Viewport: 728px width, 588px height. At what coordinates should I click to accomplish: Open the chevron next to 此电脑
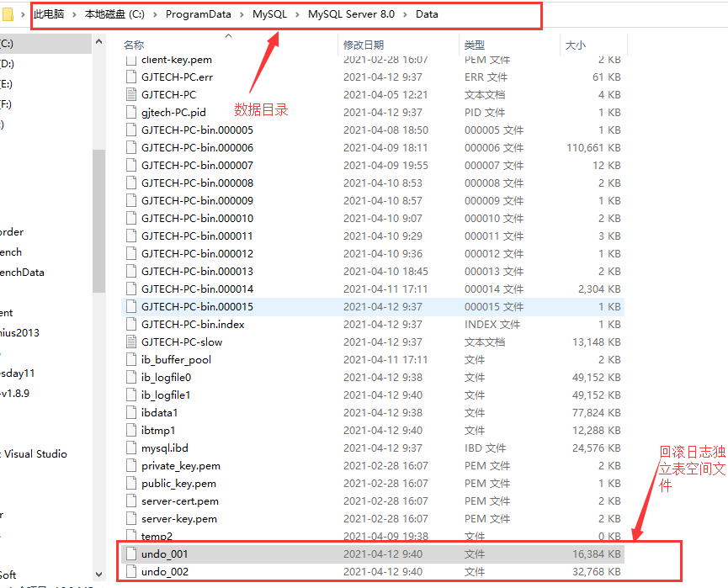coord(71,14)
